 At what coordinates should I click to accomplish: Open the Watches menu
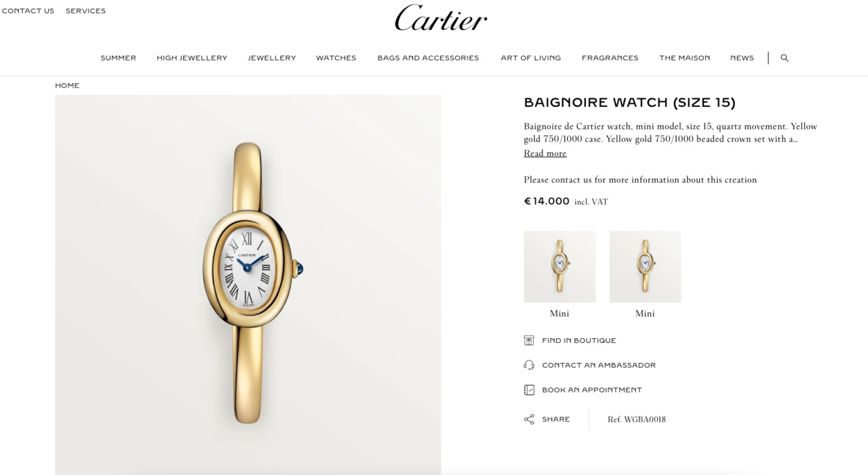coord(336,58)
